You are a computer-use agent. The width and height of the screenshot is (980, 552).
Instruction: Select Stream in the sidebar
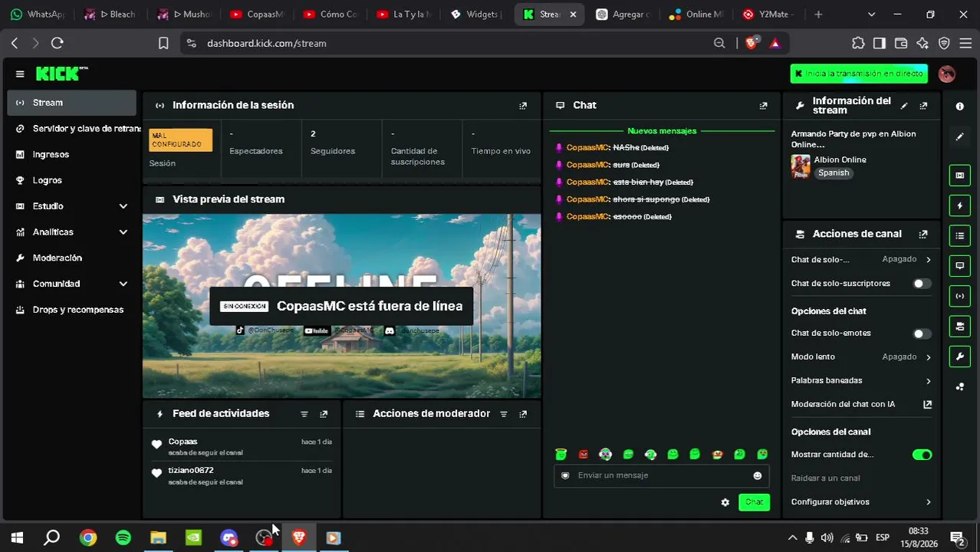point(72,103)
